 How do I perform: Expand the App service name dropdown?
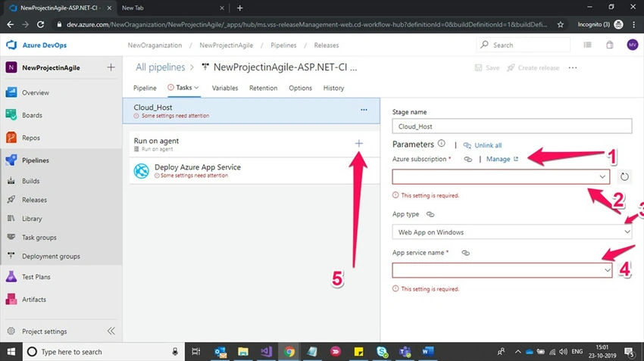(x=502, y=270)
